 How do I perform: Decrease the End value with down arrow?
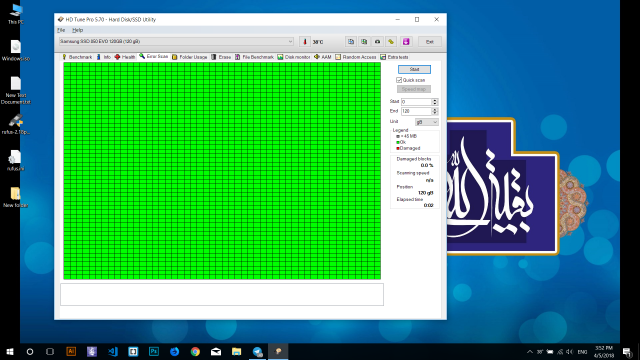click(435, 113)
